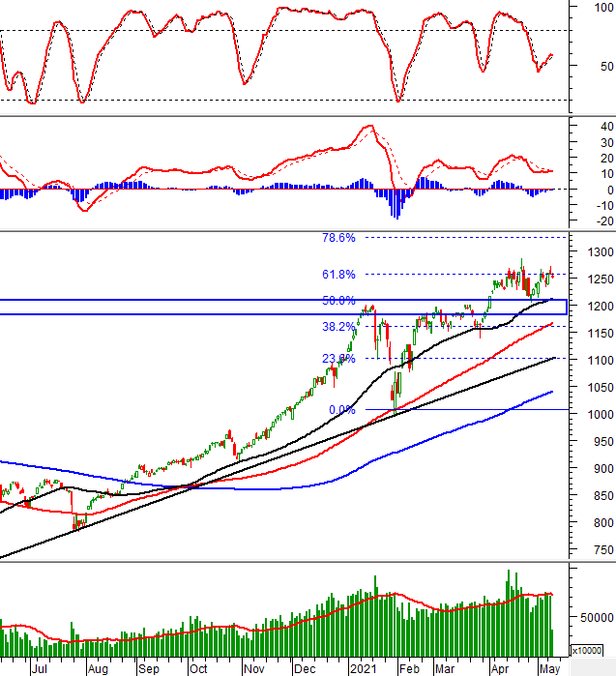Image resolution: width=616 pixels, height=676 pixels.
Task: Click the 950 price axis label
Action: click(x=603, y=442)
